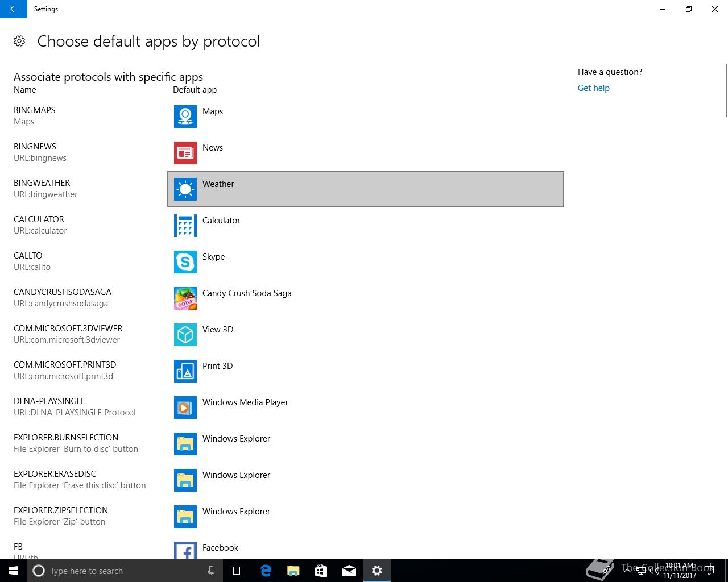This screenshot has height=582, width=728.
Task: Click the News app icon
Action: [x=185, y=153]
